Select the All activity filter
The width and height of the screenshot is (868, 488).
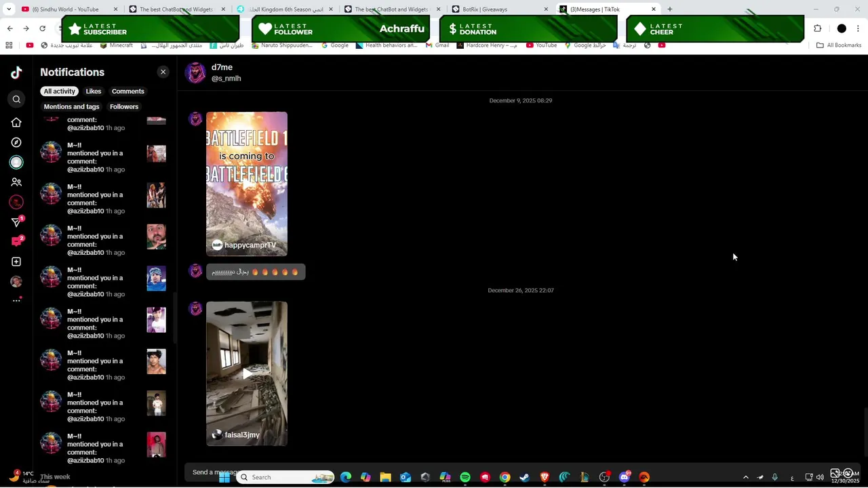[x=60, y=91]
